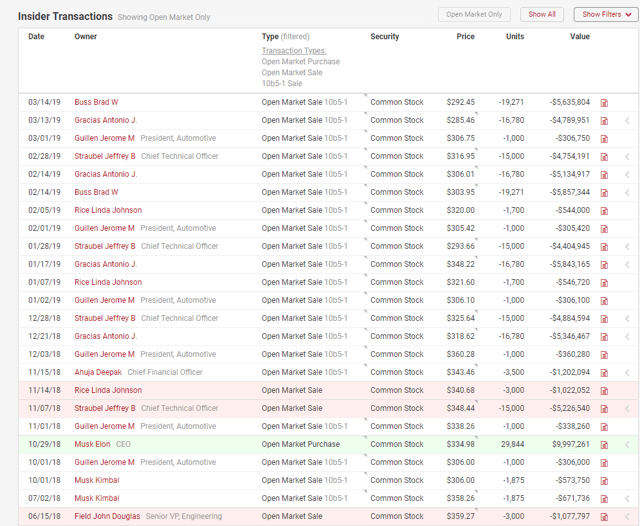This screenshot has height=526, width=640.
Task: Open filing document for 10/29/18 Musk Elon purchase
Action: click(x=604, y=444)
